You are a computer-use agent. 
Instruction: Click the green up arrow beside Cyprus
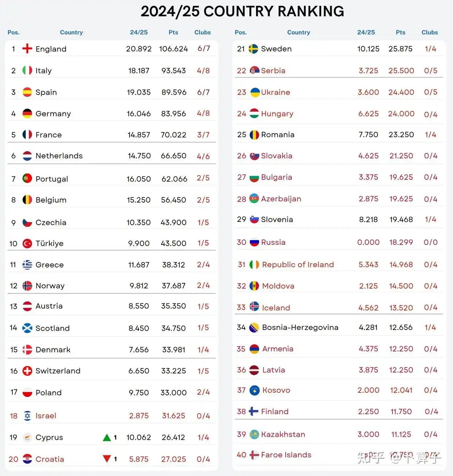pos(107,437)
